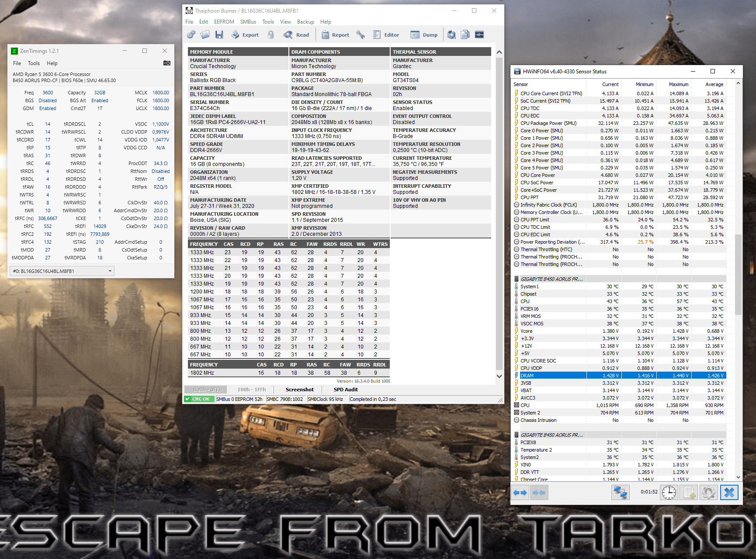Open the View menu in Thaiphoon Burner

pos(285,22)
